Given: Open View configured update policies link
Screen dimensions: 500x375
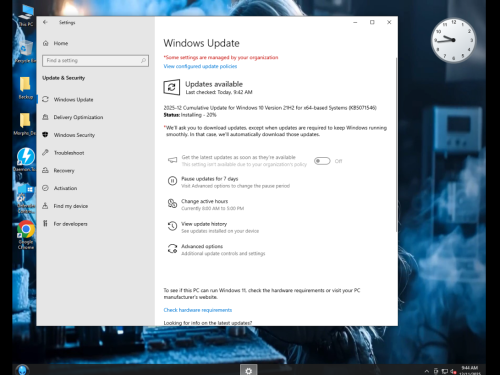Looking at the screenshot, I should click(200, 66).
